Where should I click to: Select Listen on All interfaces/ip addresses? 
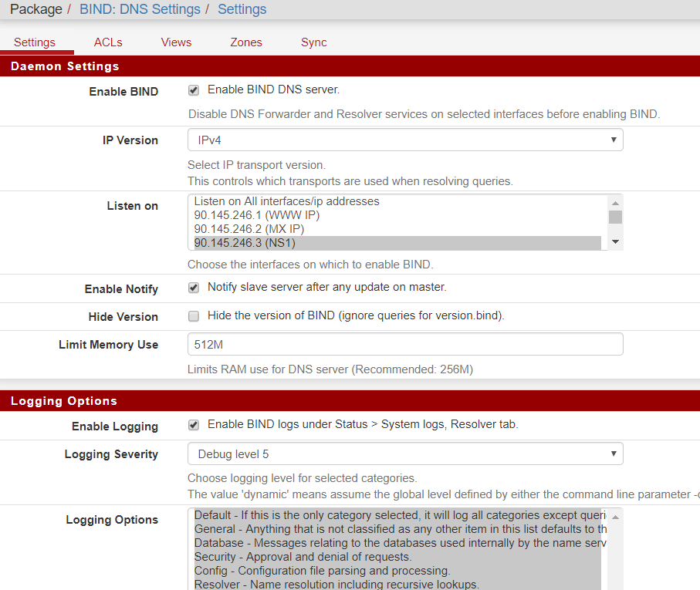[x=397, y=201]
